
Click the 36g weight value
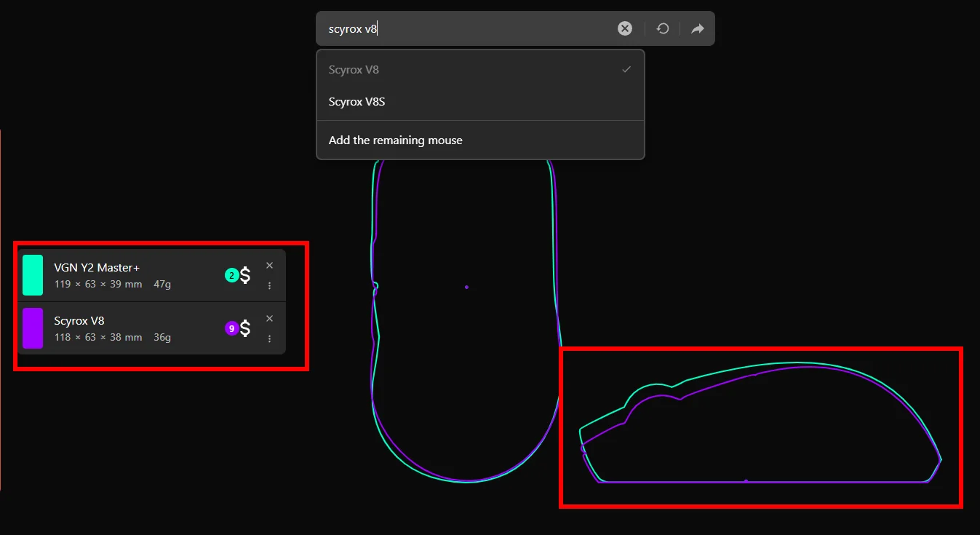pos(162,337)
